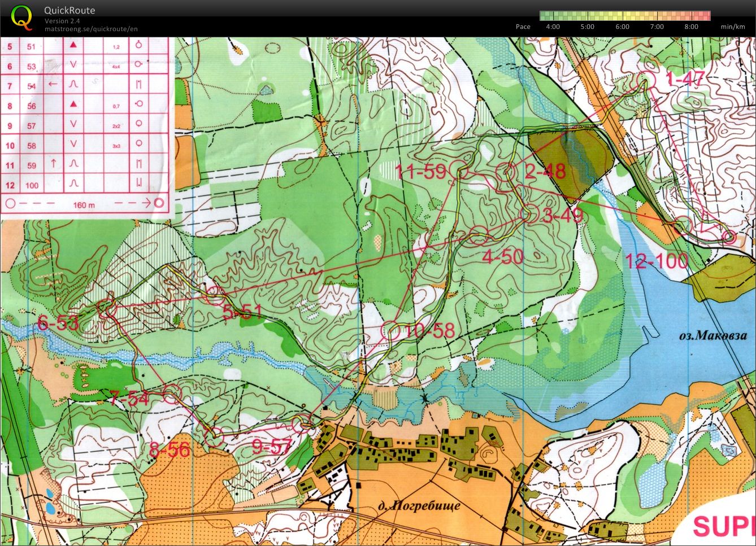Image resolution: width=756 pixels, height=546 pixels.
Task: Select control circle 9-57 near the village
Action: point(303,423)
